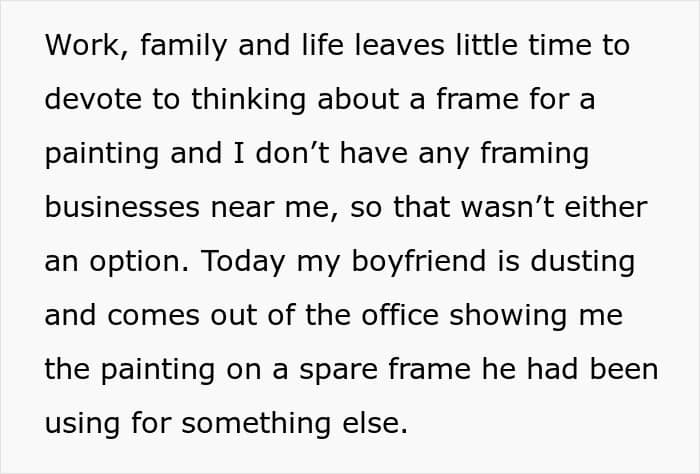Click the word "option"
The height and width of the screenshot is (474, 700).
pos(139,262)
